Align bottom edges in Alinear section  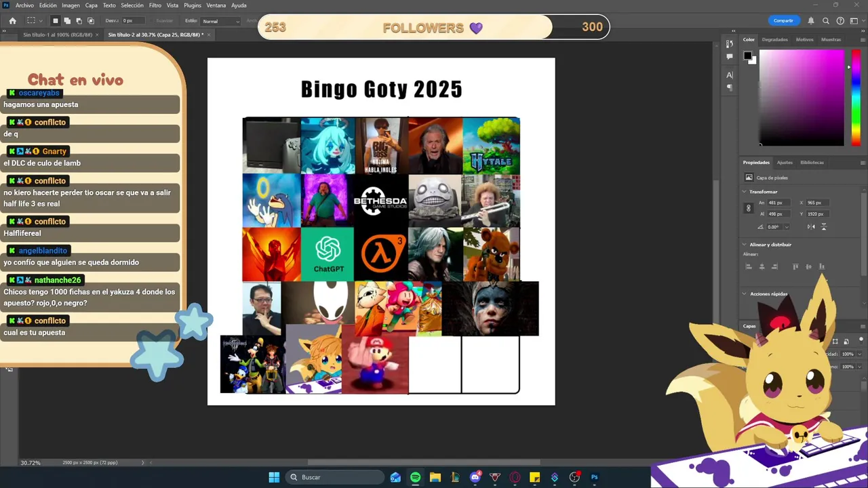[821, 267]
